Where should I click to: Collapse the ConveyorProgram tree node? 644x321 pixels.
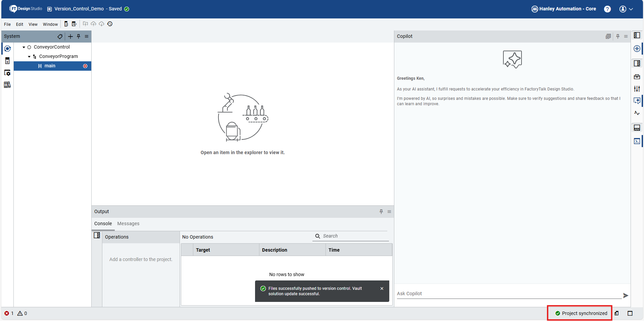[x=29, y=57]
